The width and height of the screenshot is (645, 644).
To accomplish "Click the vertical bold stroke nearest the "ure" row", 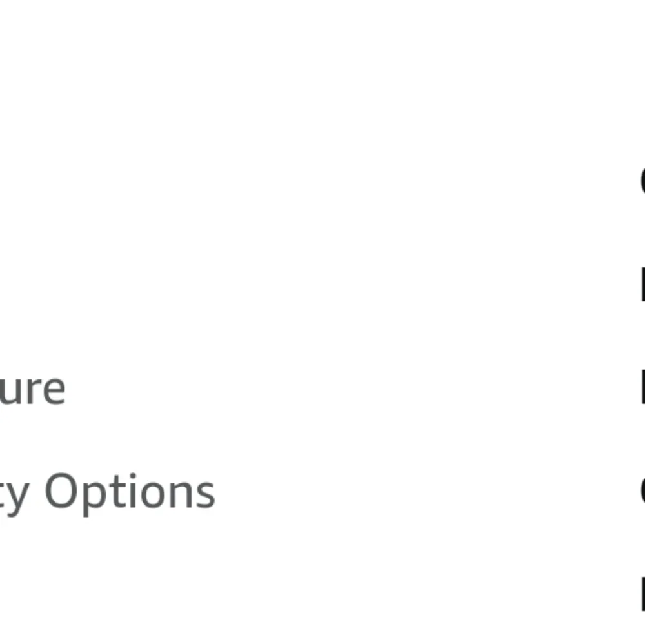I will tap(642, 387).
